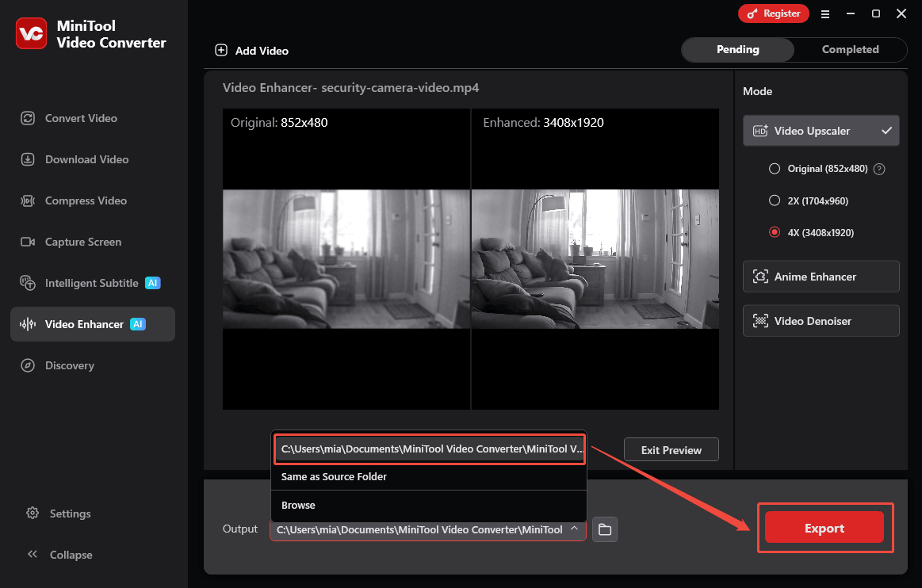Click the Anime Enhancer face icon

click(x=760, y=277)
